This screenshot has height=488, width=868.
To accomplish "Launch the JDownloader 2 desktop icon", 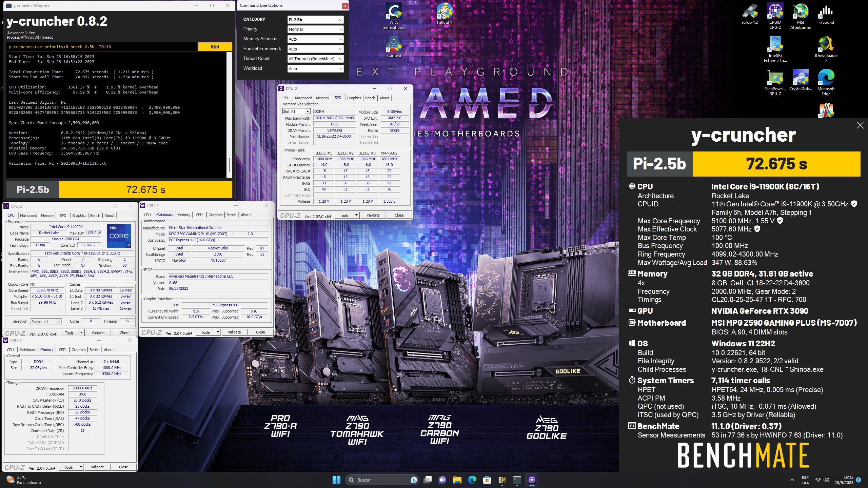I will coord(826,49).
